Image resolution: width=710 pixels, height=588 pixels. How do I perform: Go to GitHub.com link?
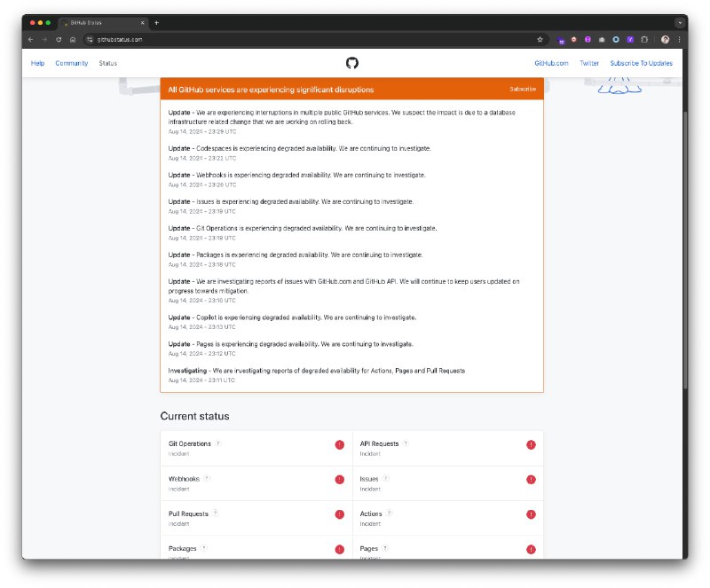point(551,63)
